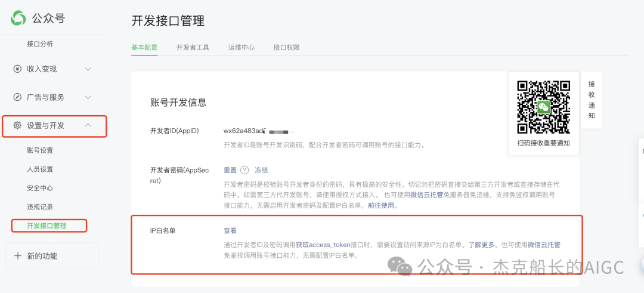Select 开发接口管理 in the sidebar
644x293 pixels.
coord(47,226)
